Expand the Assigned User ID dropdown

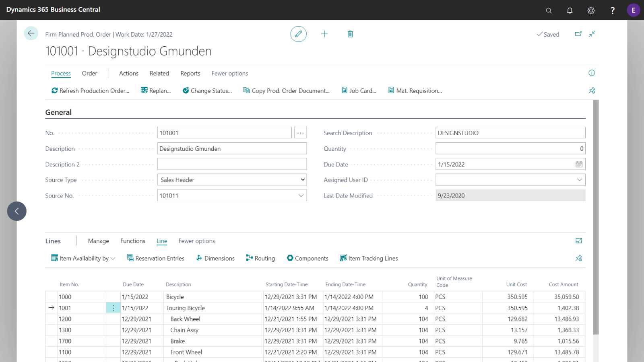(x=579, y=179)
